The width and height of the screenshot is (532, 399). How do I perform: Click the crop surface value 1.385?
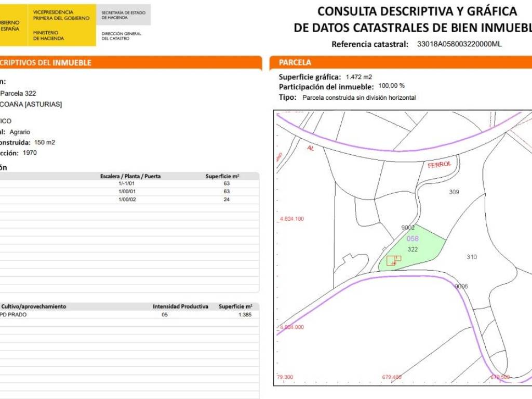tap(245, 314)
